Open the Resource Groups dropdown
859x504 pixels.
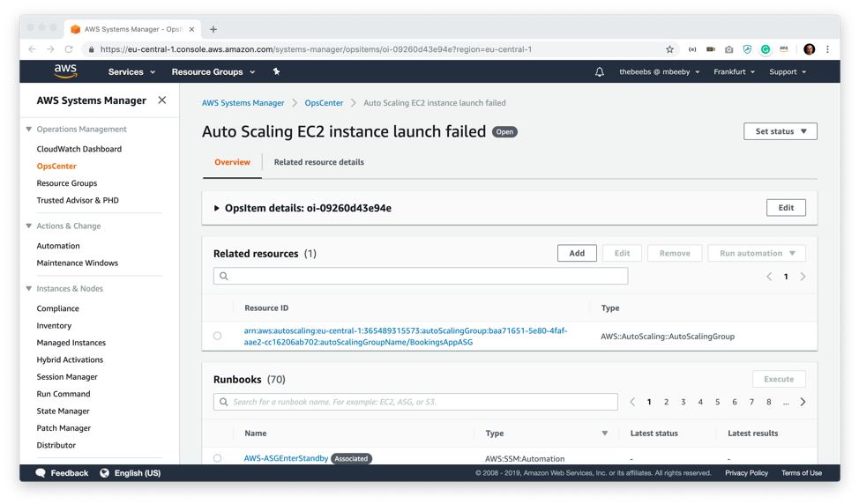pyautogui.click(x=213, y=71)
